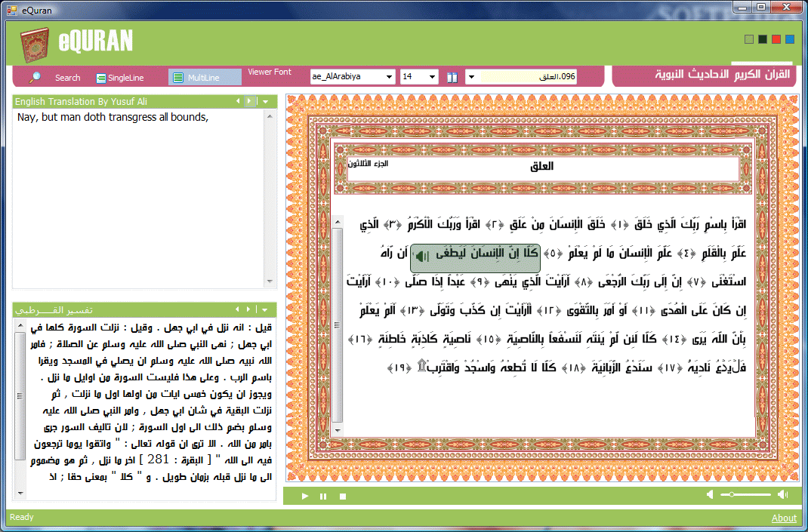Click Quran page scrollbar down arrow
Image resolution: width=808 pixels, height=532 pixels.
pos(338,431)
